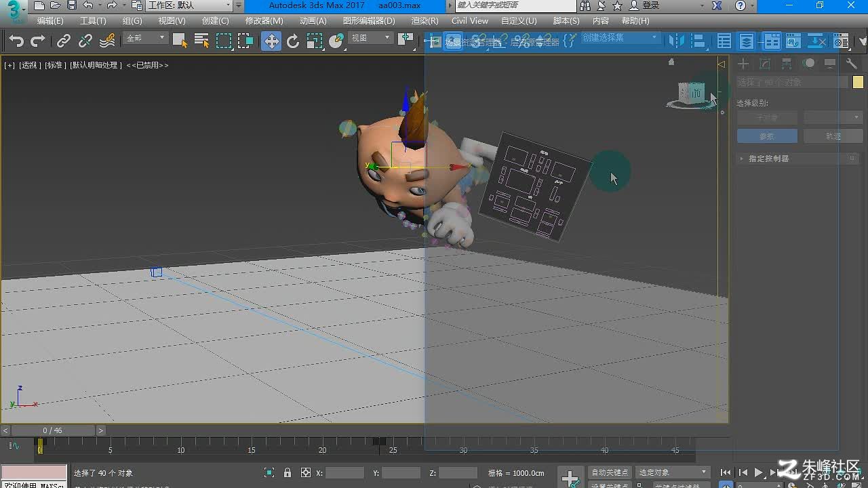The image size is (868, 488).
Task: Activate the Select Object tool
Action: click(180, 41)
